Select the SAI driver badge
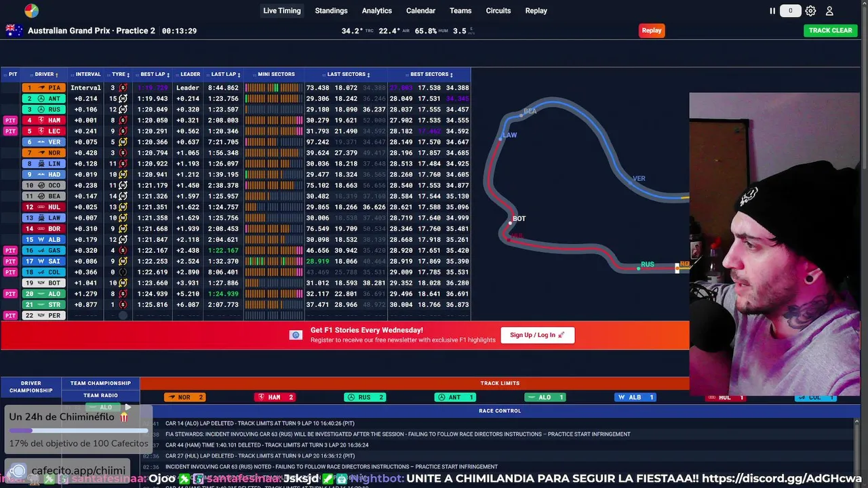The height and width of the screenshot is (488, 868). click(44, 262)
